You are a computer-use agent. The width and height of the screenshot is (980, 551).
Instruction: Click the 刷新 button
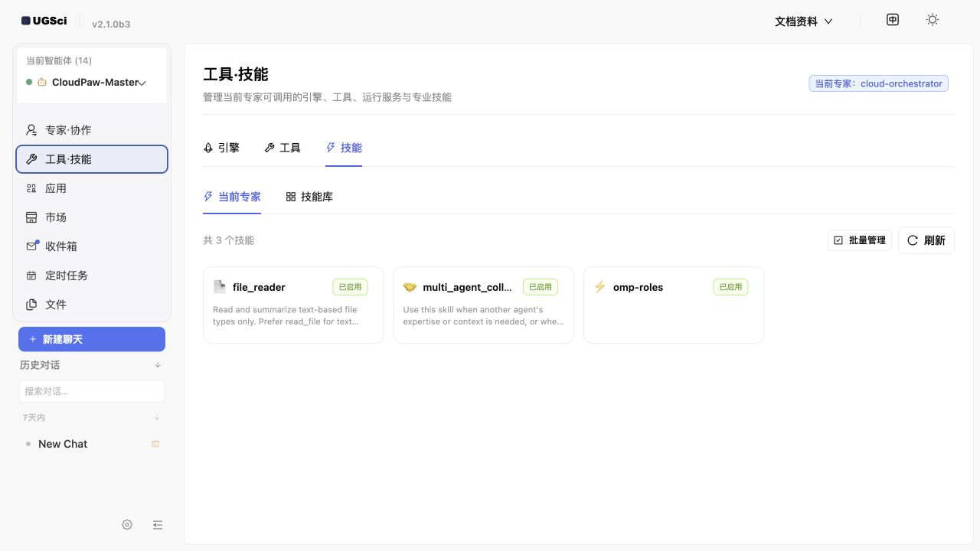[x=926, y=240]
